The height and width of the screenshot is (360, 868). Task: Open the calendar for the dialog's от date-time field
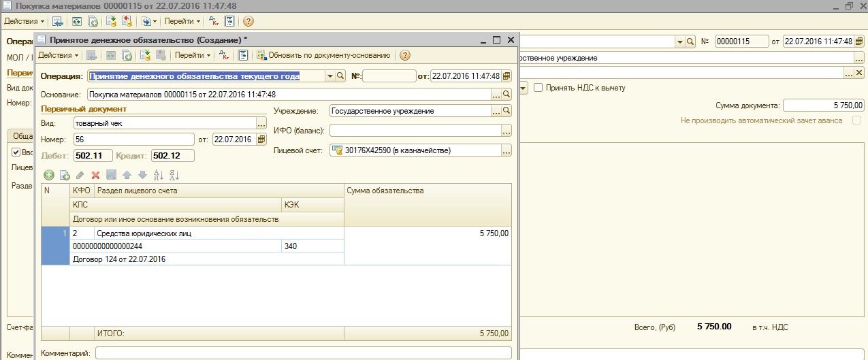(x=507, y=76)
